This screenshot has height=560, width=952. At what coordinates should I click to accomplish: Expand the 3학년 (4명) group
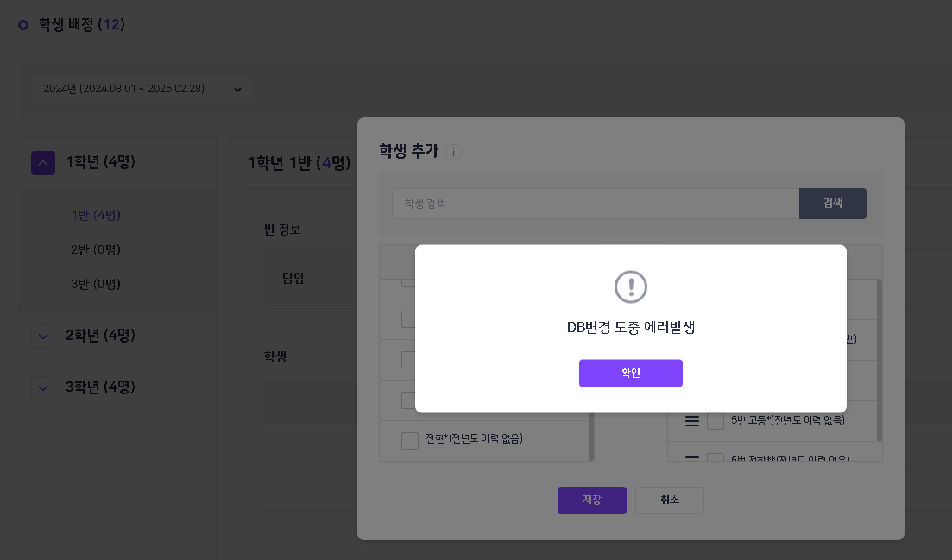pos(43,387)
